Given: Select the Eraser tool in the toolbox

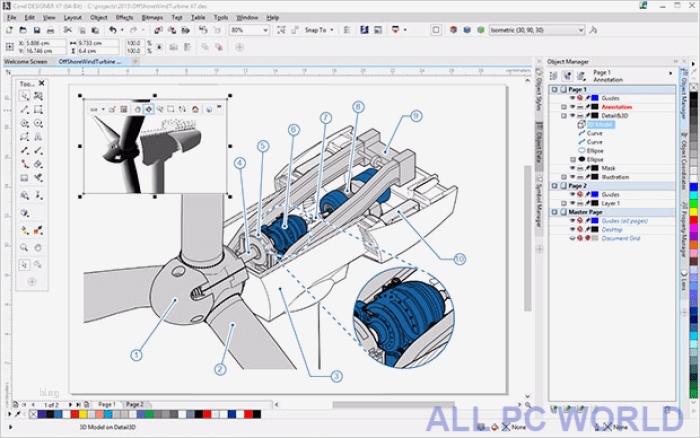Looking at the screenshot, I should tap(38, 164).
